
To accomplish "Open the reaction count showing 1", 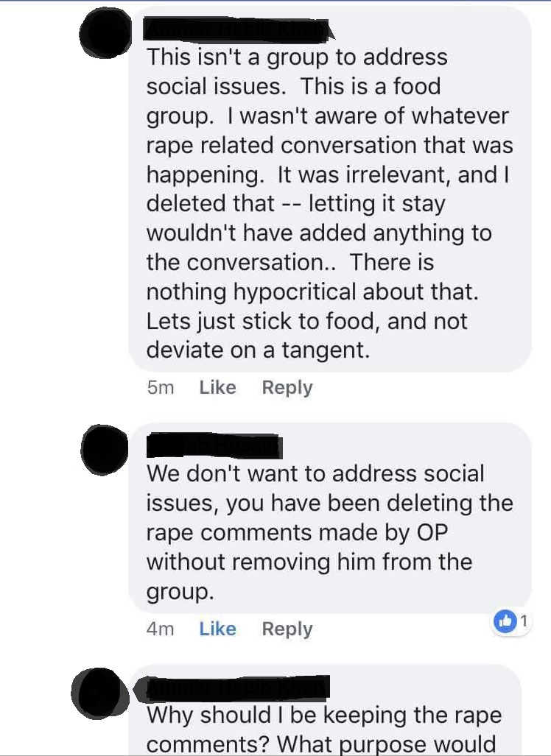I will point(524,621).
